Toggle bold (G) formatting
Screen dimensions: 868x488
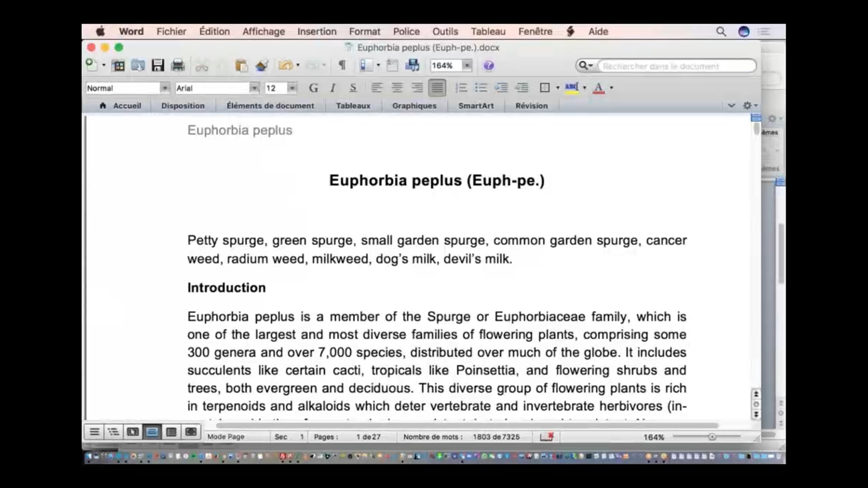[313, 88]
